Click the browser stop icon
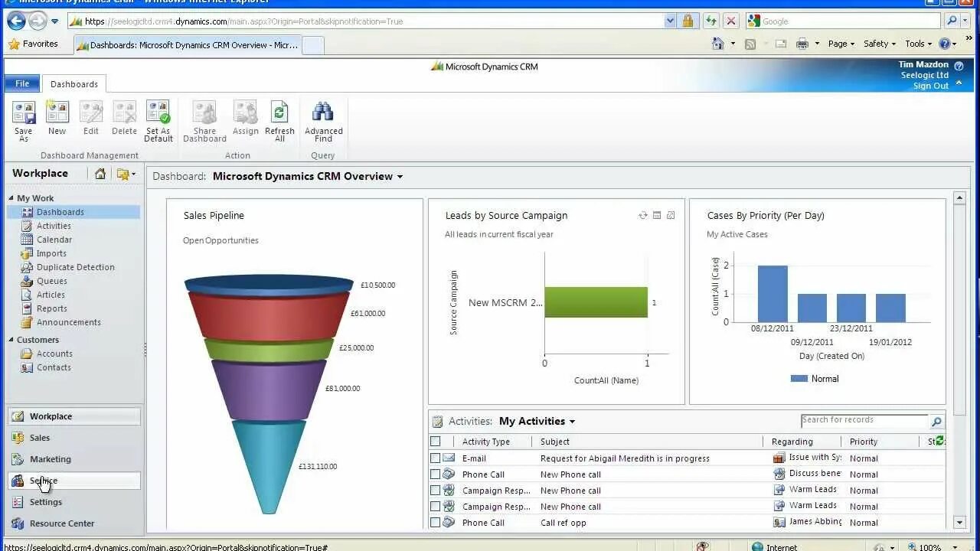 [x=731, y=21]
